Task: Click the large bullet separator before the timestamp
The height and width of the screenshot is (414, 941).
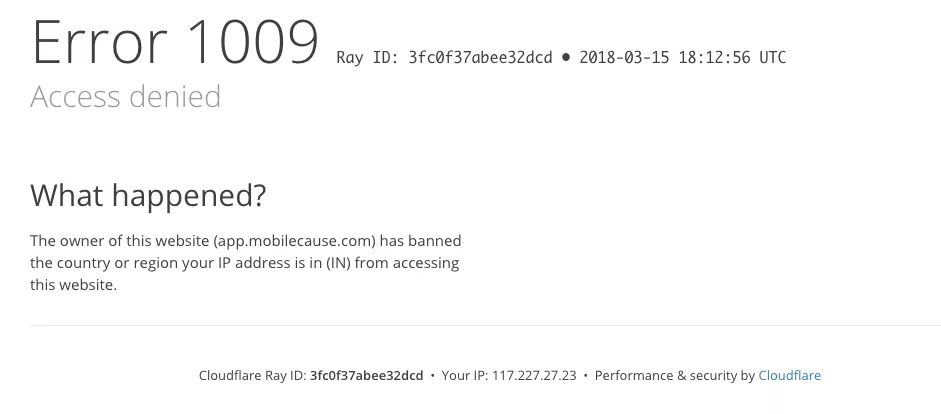Action: click(x=565, y=58)
